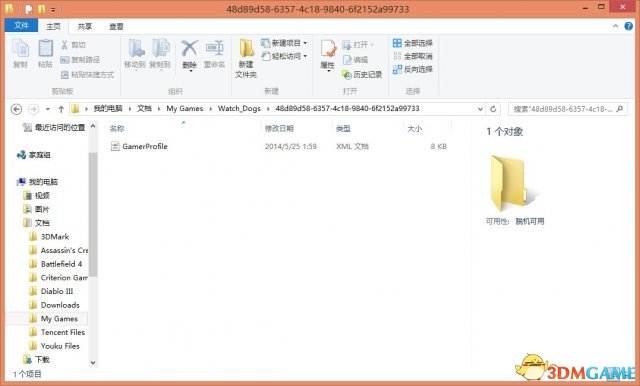Click the Forward navigation arrow

pos(33,109)
